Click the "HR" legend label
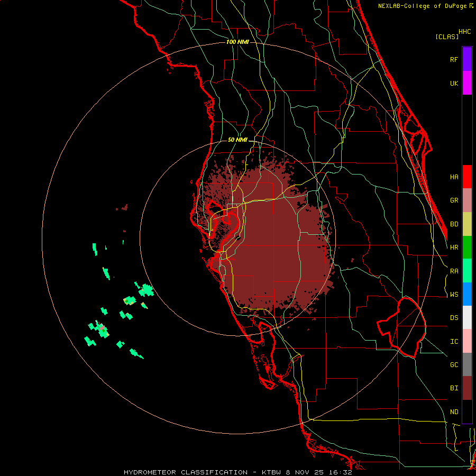Screen dimensions: 476x476 click(x=454, y=248)
